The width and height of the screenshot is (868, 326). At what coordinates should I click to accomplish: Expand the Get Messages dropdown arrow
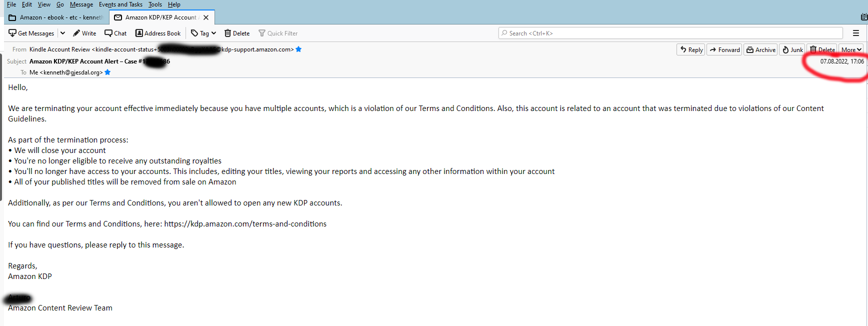click(x=62, y=33)
